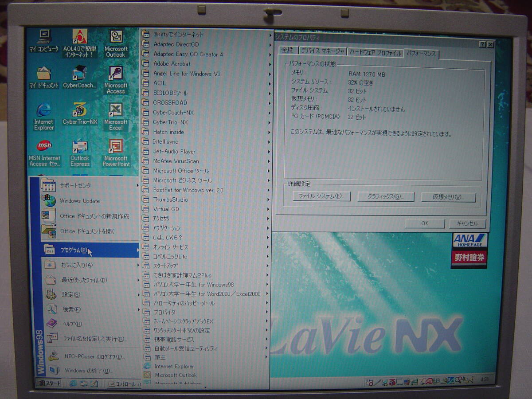Open ThumbsStudio program folder
This screenshot has height=399, width=532.
[206, 199]
